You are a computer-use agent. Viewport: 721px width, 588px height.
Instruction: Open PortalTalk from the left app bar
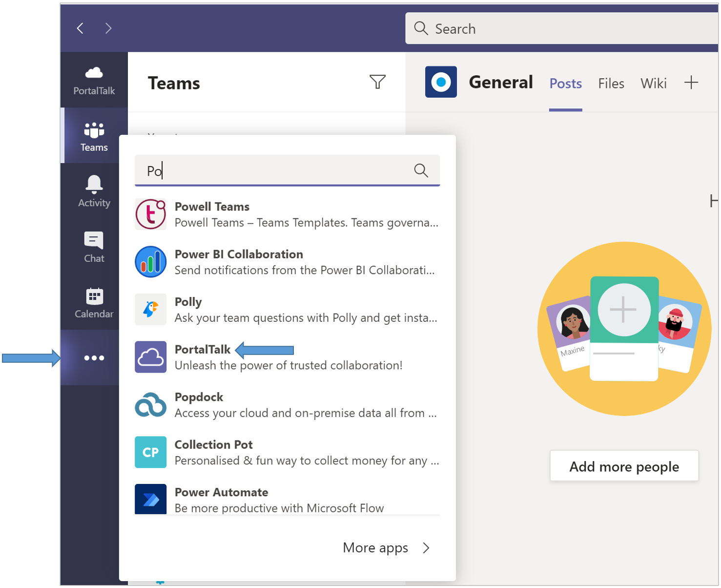(94, 81)
